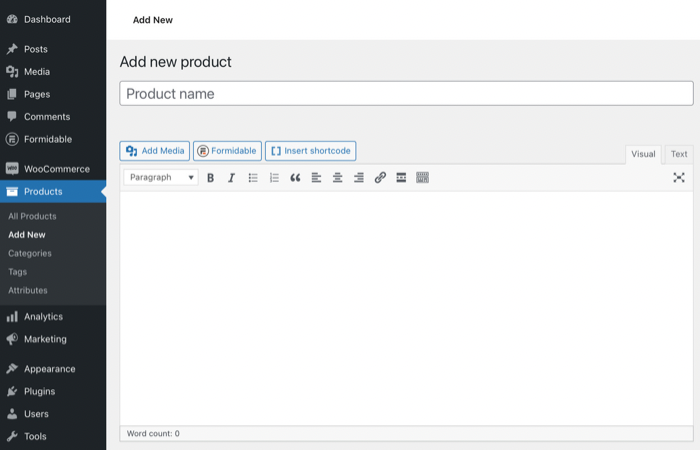Center align the text

(x=338, y=178)
